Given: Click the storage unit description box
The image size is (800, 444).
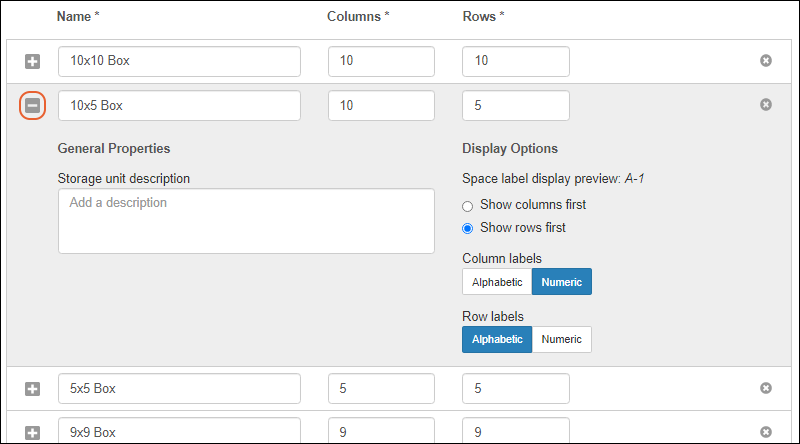Looking at the screenshot, I should point(246,220).
